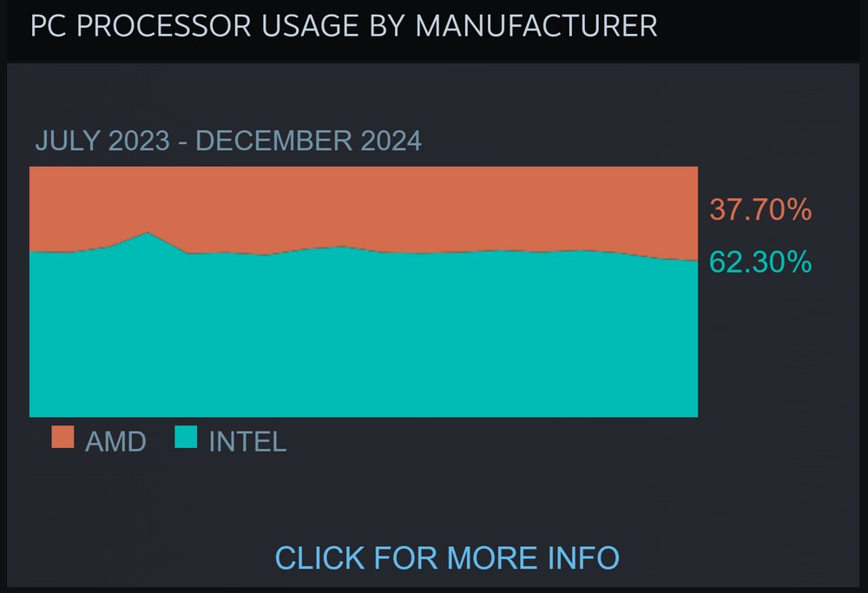The width and height of the screenshot is (868, 593).
Task: Click the 62.30% Intel share value
Action: point(760,261)
